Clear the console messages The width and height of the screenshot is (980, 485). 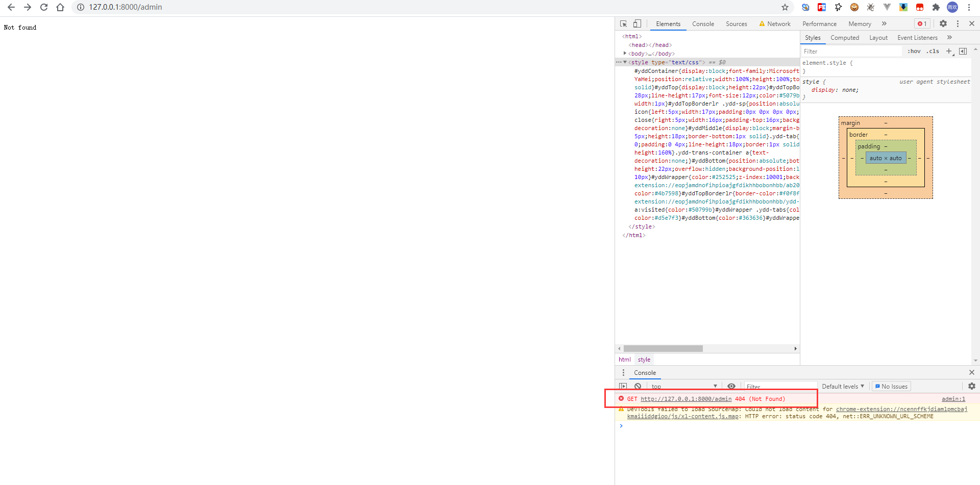pos(638,386)
